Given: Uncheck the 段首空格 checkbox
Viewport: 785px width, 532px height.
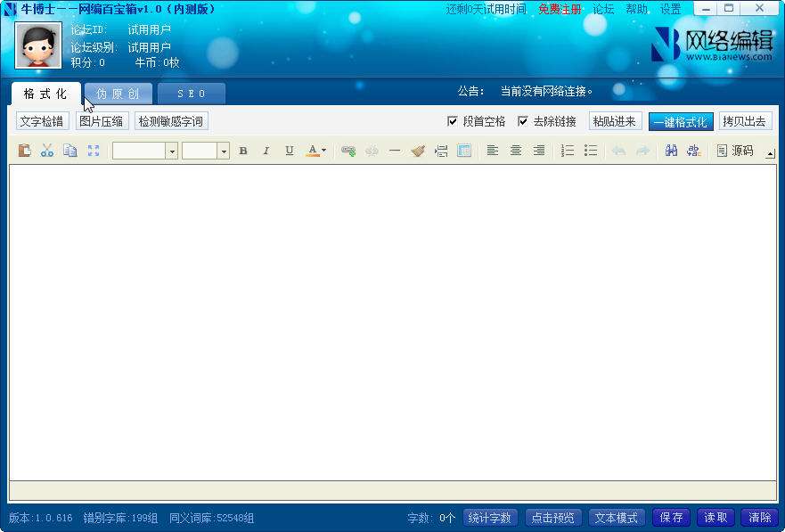Looking at the screenshot, I should pos(452,121).
